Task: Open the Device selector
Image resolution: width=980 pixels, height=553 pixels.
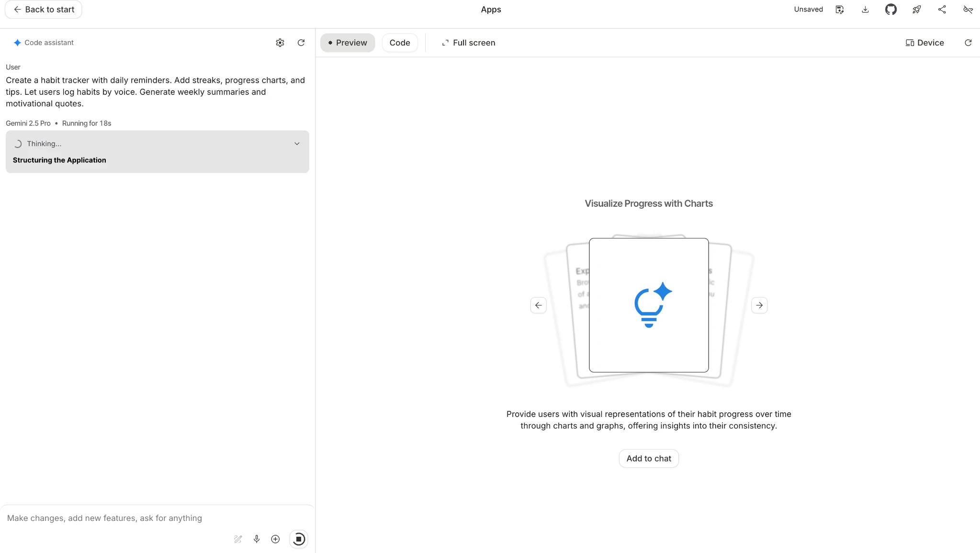Action: click(924, 43)
